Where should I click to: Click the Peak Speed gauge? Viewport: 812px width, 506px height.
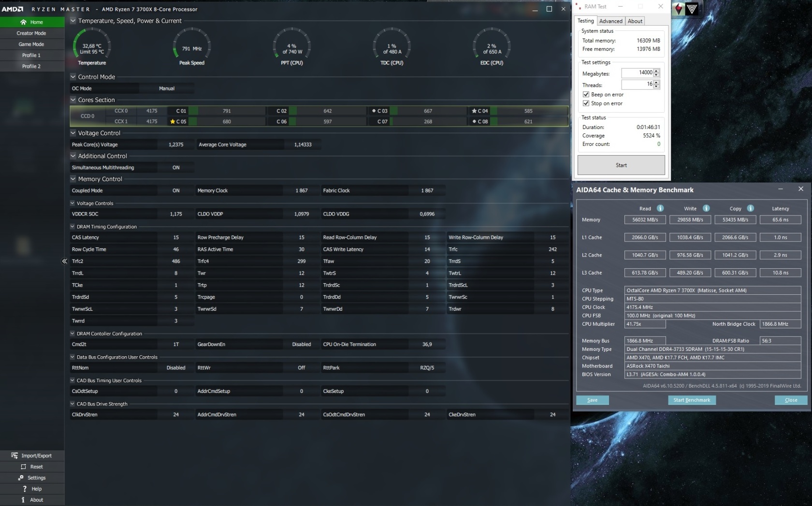click(192, 46)
